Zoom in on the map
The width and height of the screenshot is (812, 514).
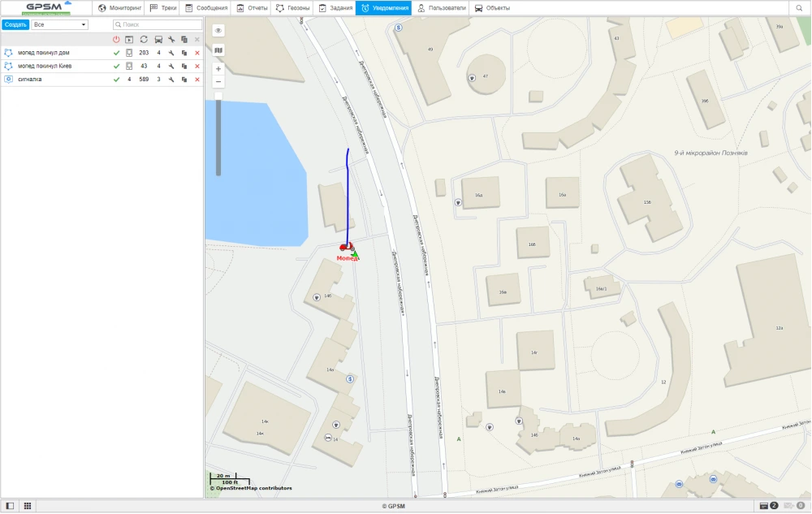[218, 69]
